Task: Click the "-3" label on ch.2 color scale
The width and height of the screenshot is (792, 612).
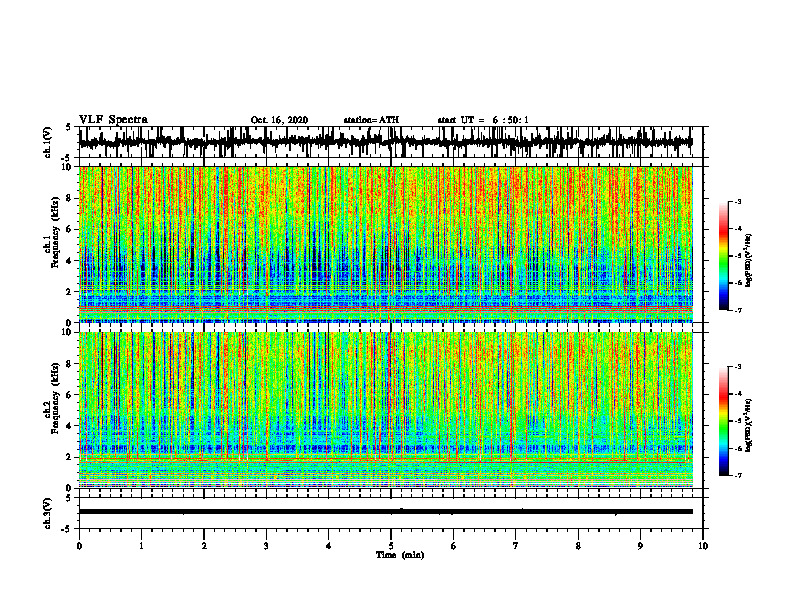Action: [x=737, y=367]
